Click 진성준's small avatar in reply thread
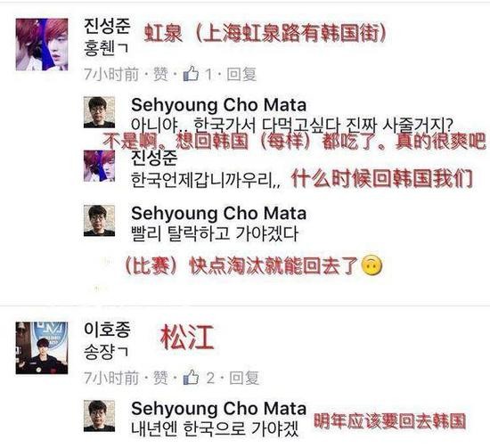Image resolution: width=490 pixels, height=448 pixels. click(99, 167)
